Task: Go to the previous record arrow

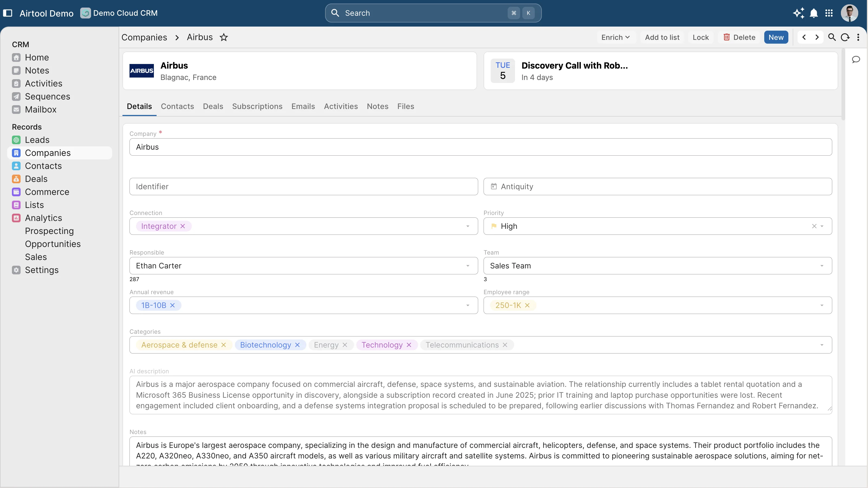Action: pos(804,37)
